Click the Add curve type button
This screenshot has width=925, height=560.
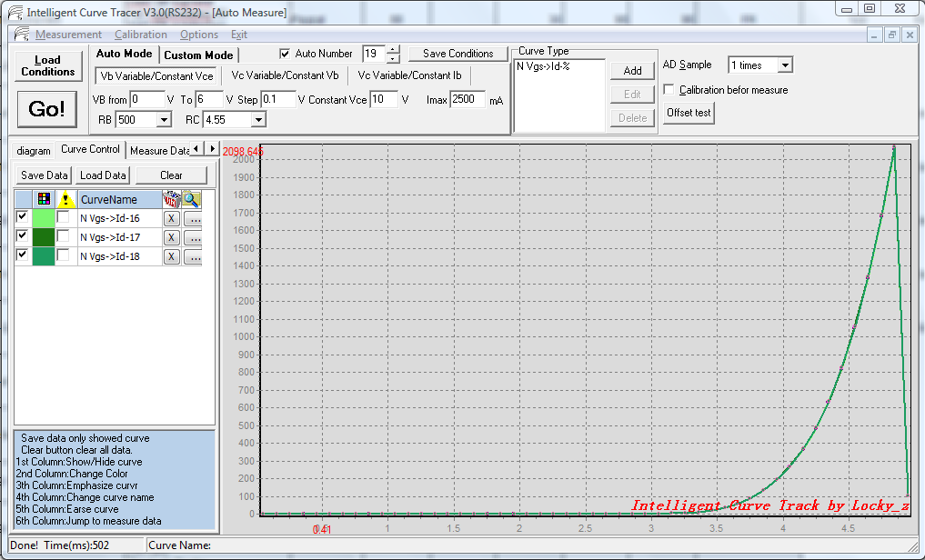pyautogui.click(x=632, y=71)
